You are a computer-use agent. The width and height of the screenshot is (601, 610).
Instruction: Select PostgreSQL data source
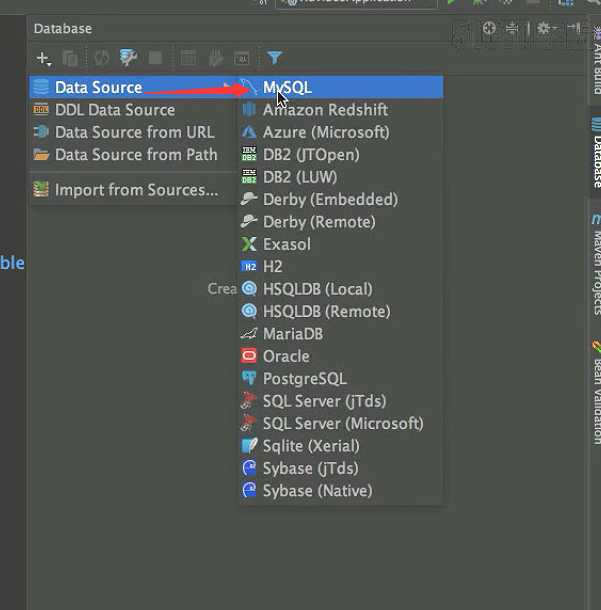(341, 379)
